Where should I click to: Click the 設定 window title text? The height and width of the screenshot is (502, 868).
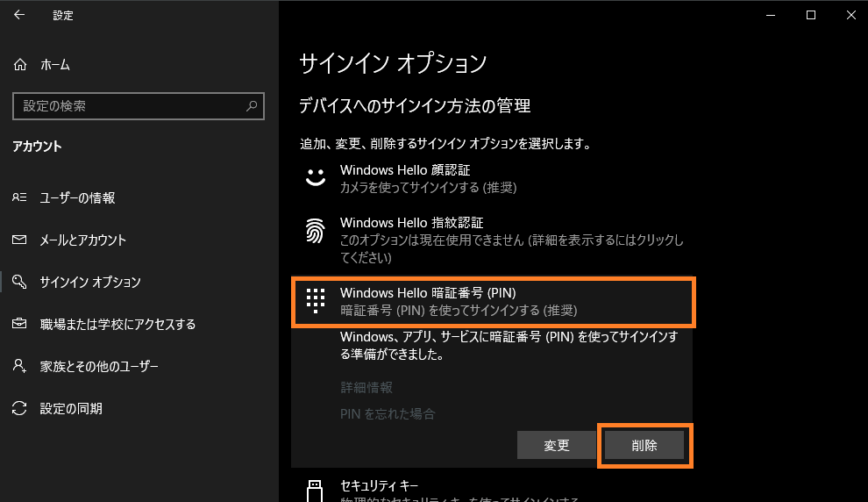[x=63, y=16]
